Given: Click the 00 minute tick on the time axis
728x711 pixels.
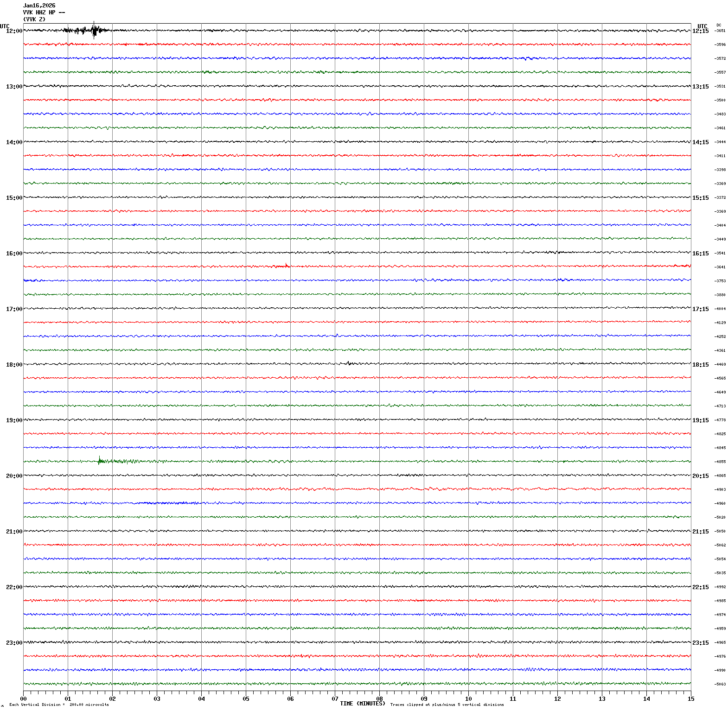Looking at the screenshot, I should tap(23, 699).
